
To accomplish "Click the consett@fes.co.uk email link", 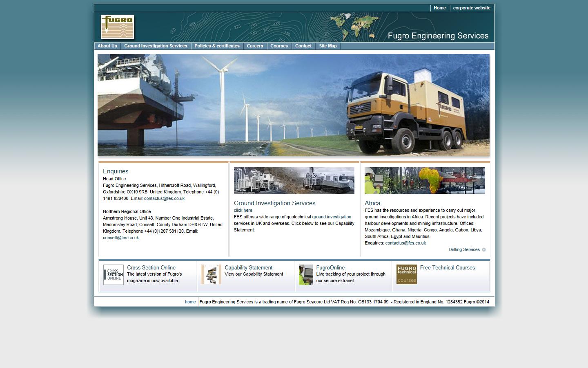I will (121, 238).
